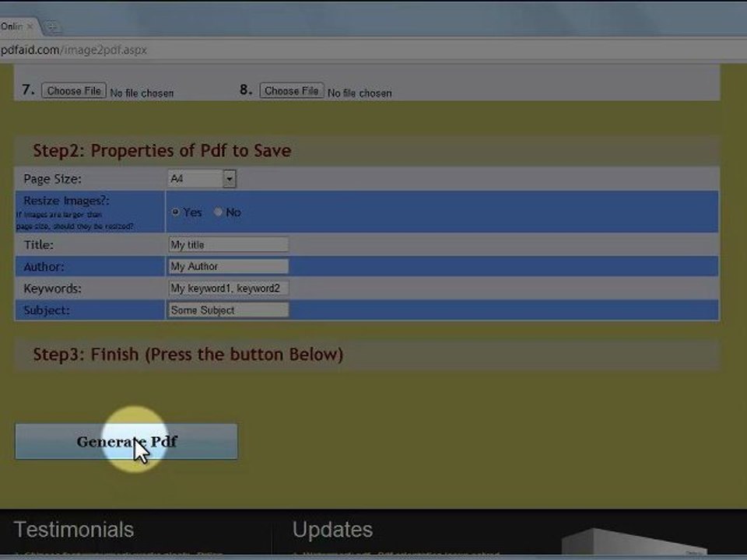Click 'No file chosen' text beside slot 7
Image resolution: width=747 pixels, height=560 pixels.
[x=142, y=93]
